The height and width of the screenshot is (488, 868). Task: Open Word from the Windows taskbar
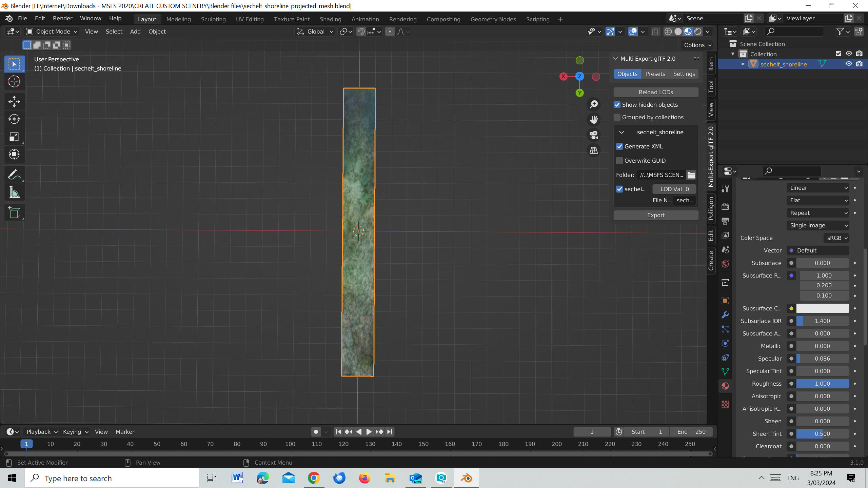click(x=237, y=478)
